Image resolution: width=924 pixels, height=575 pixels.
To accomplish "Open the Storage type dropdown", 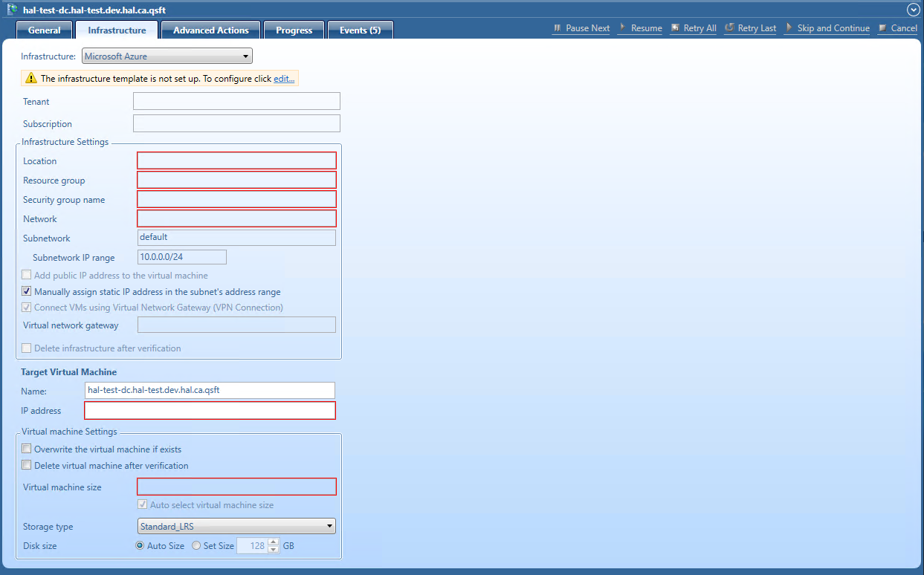I will [x=329, y=526].
